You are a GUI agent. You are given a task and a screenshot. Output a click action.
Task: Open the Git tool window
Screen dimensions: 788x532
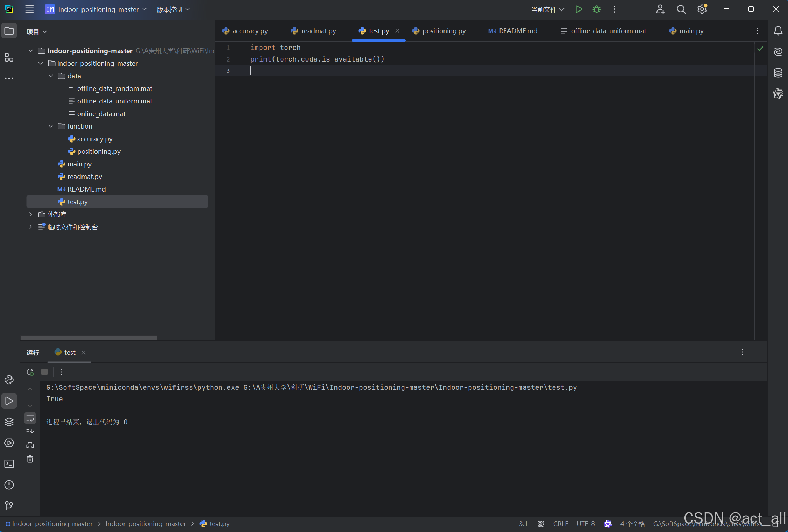(x=9, y=505)
